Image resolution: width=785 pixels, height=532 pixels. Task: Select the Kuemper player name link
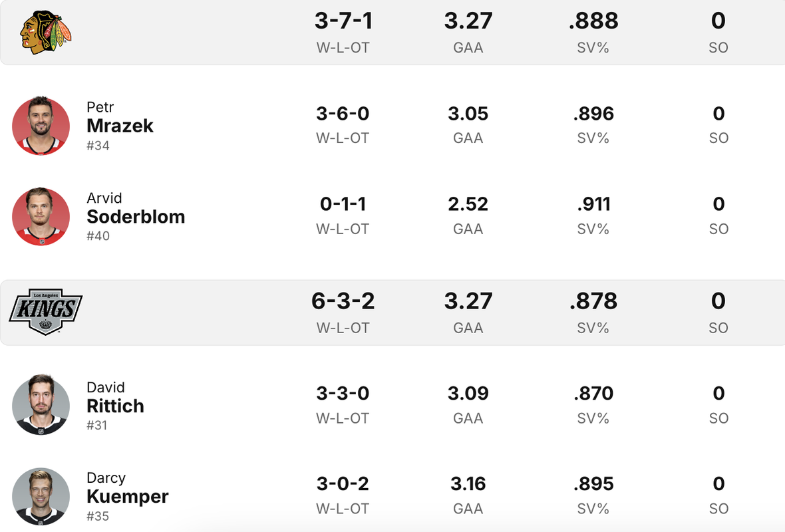[x=127, y=497]
